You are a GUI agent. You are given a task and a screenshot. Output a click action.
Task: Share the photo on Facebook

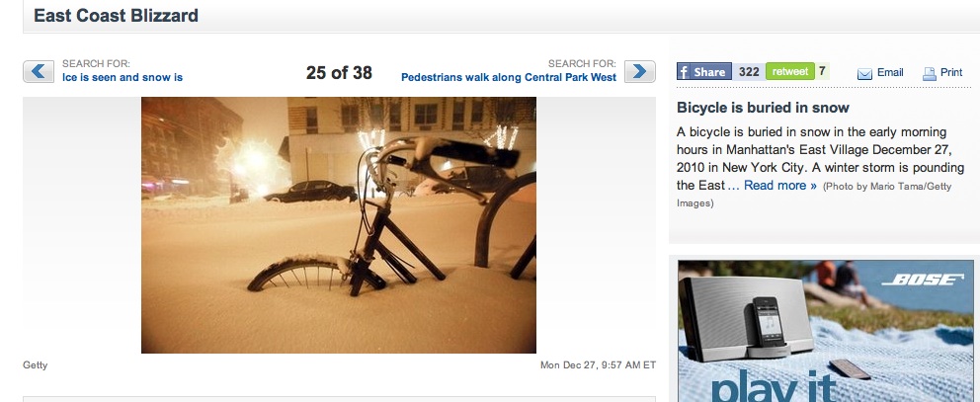[x=703, y=72]
